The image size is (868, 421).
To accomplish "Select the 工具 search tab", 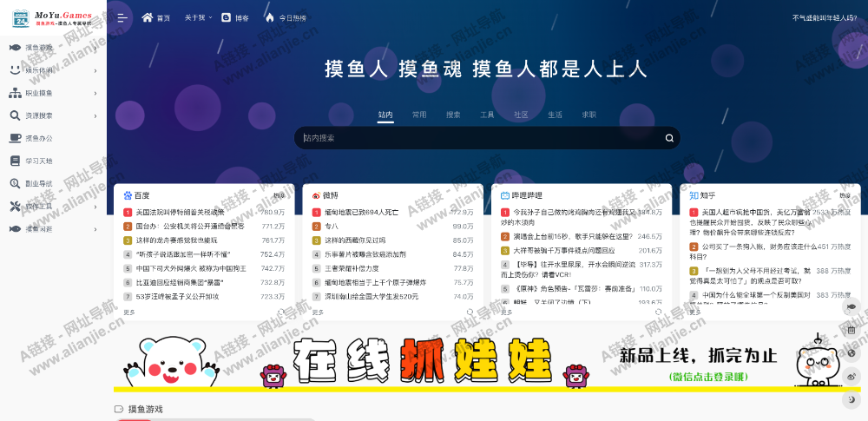I will 487,115.
